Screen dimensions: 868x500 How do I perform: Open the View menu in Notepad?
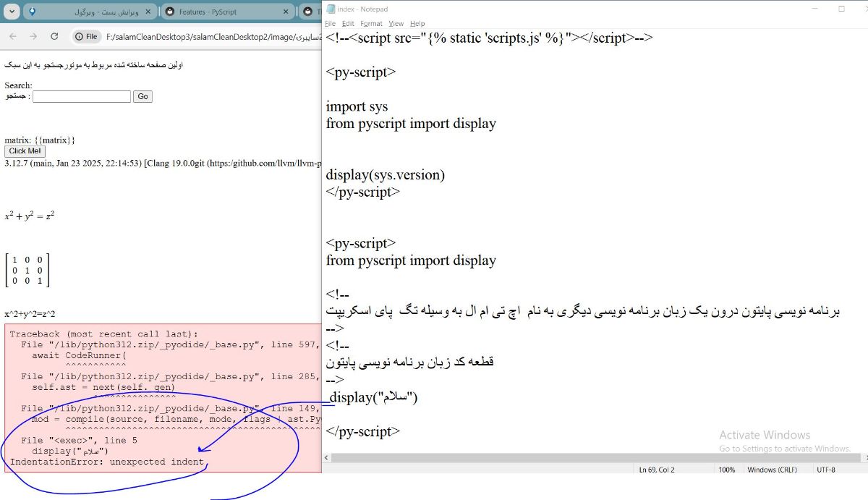pos(396,24)
